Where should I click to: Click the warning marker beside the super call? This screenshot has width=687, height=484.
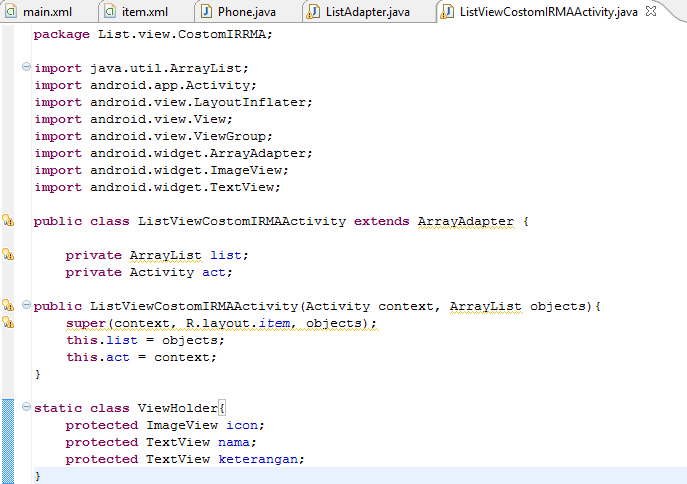point(8,322)
